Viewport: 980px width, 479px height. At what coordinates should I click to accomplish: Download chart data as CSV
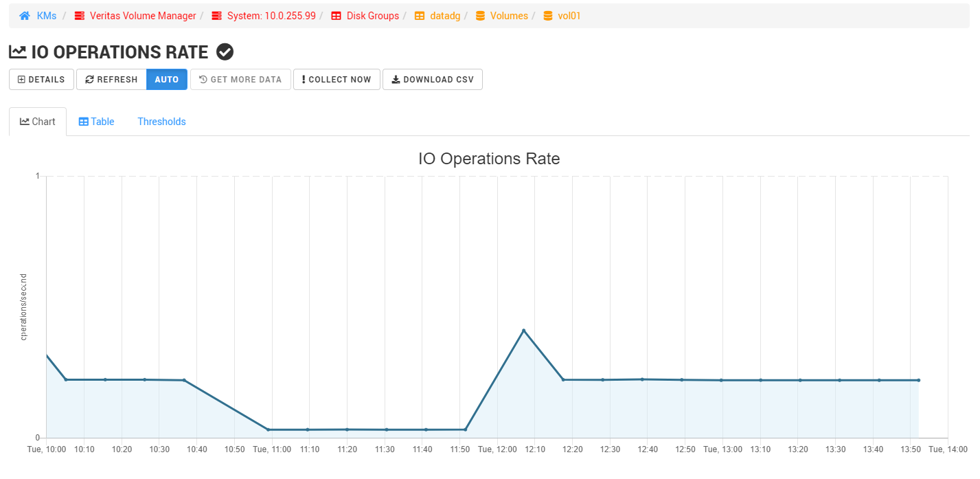pos(432,79)
